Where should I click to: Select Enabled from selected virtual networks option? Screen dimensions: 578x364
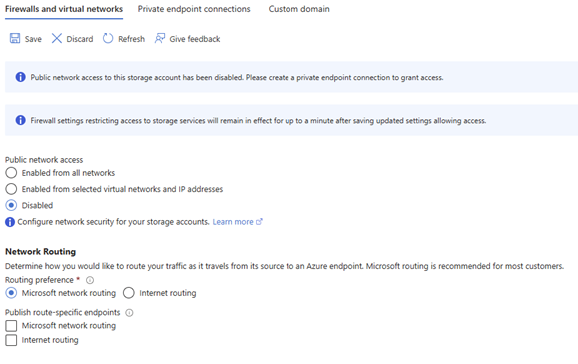tap(11, 189)
